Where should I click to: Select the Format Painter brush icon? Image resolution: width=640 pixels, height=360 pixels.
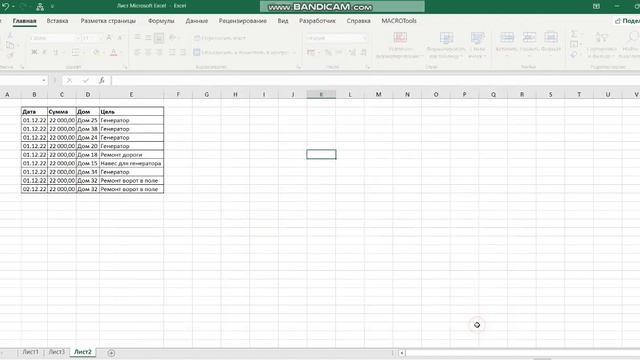coord(10,55)
